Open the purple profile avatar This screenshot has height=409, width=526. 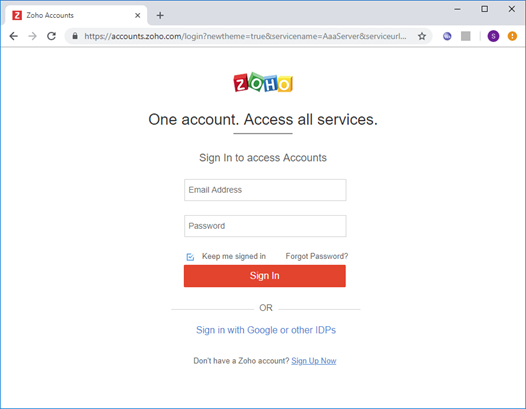[x=493, y=36]
